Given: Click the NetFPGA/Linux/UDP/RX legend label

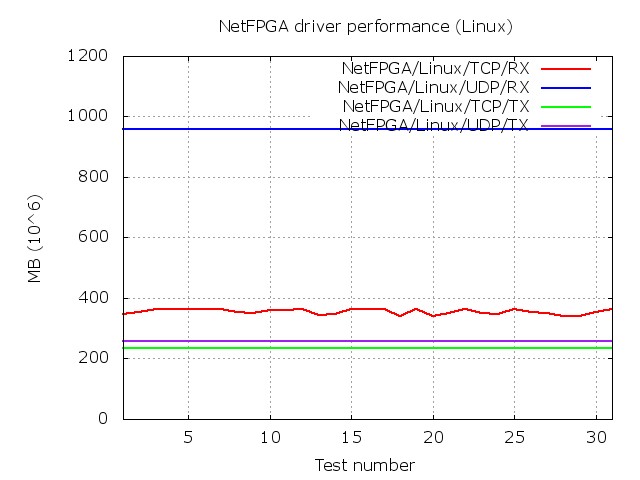Looking at the screenshot, I should pos(433,87).
